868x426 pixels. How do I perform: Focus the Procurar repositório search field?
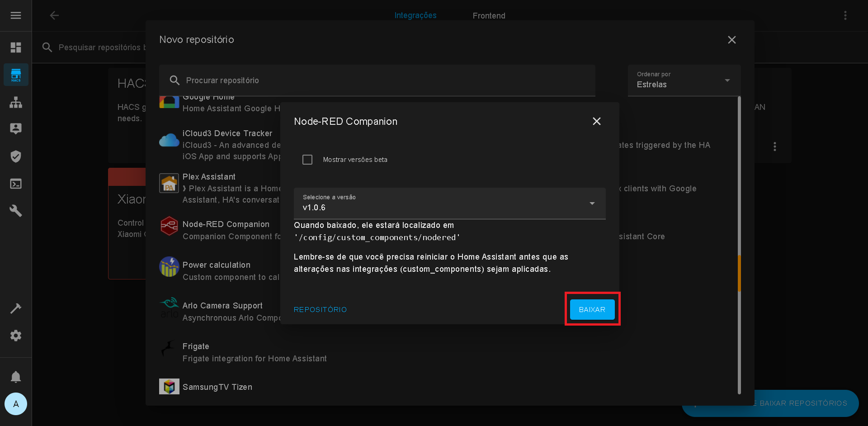(x=377, y=80)
